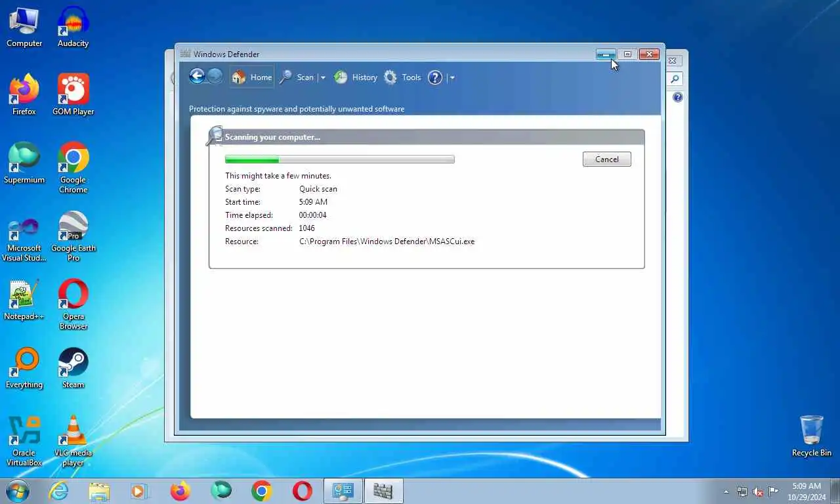Image resolution: width=840 pixels, height=504 pixels.
Task: Open the Home page in Windows Defender
Action: tap(252, 77)
